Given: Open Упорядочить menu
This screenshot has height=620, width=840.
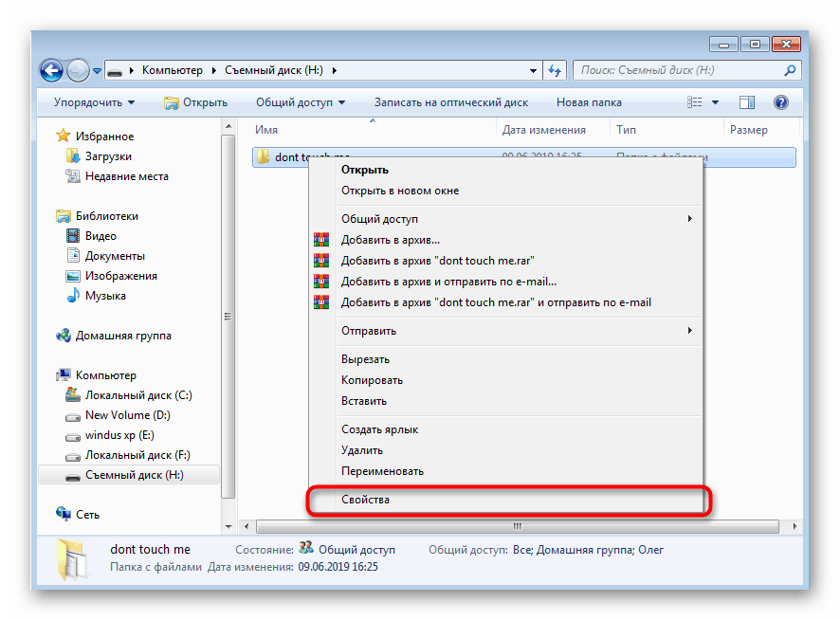Looking at the screenshot, I should (x=94, y=102).
